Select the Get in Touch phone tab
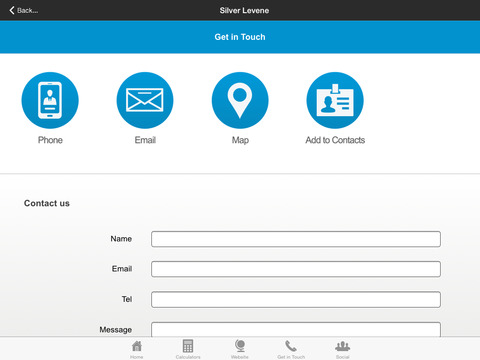The width and height of the screenshot is (480, 360). coord(291,349)
